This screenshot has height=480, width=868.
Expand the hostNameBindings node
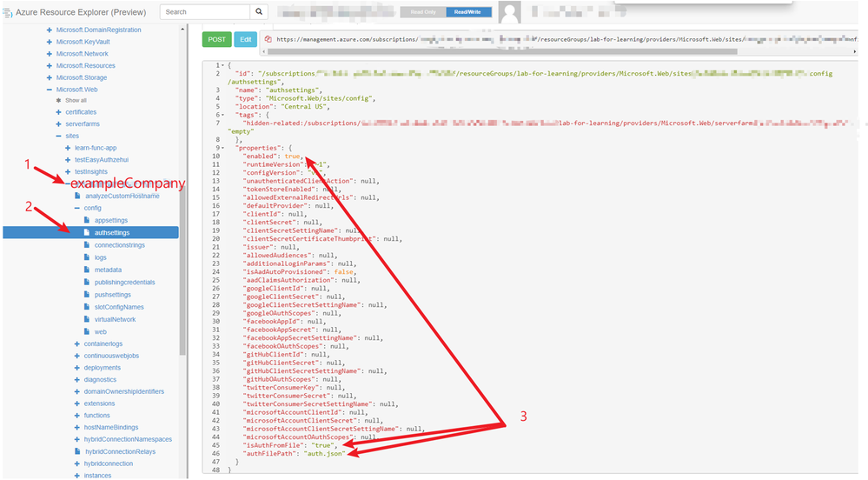click(77, 427)
